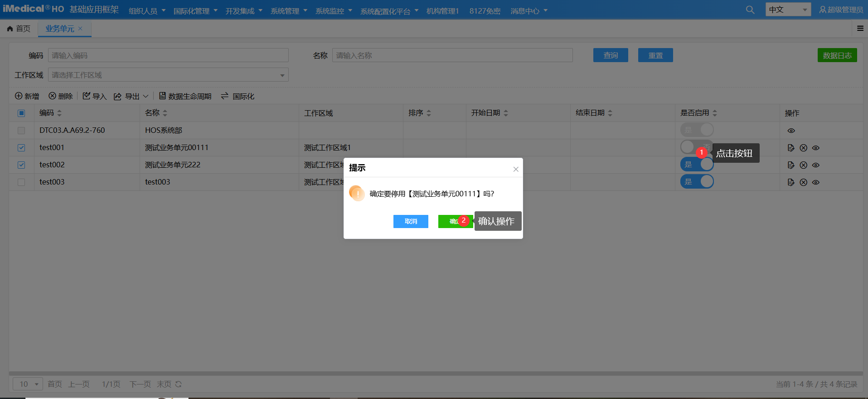The width and height of the screenshot is (868, 399).
Task: Click circled-x delete icon in test001 row
Action: coord(803,148)
